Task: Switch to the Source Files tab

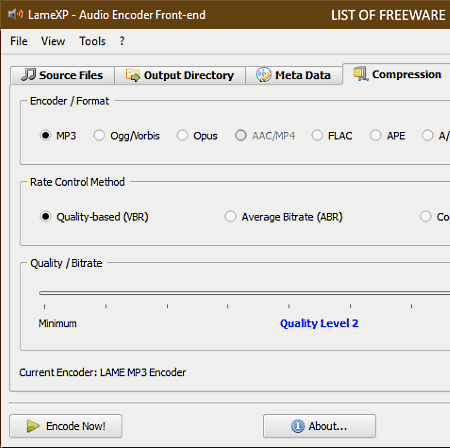Action: (62, 75)
